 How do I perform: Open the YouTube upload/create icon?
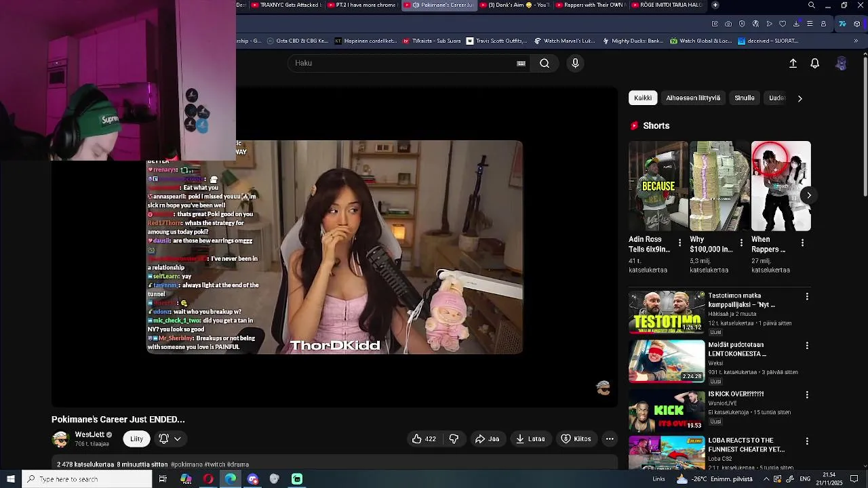pos(793,63)
